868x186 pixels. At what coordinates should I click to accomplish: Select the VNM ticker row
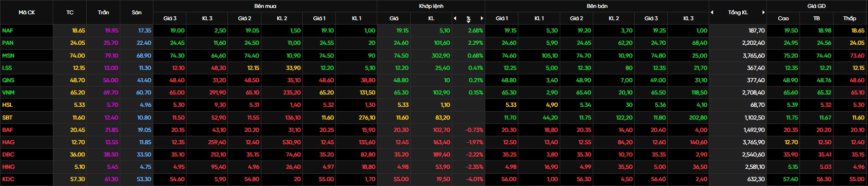point(434,93)
